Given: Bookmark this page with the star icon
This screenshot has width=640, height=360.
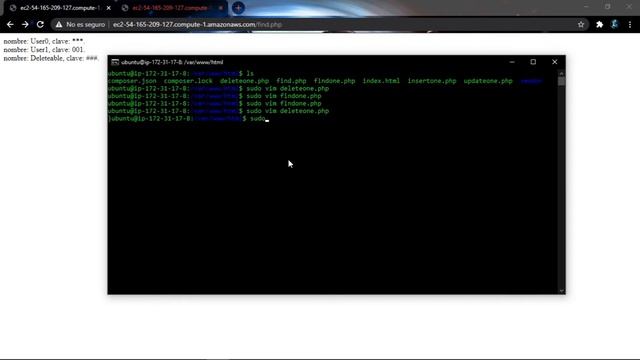Looking at the screenshot, I should [x=581, y=24].
